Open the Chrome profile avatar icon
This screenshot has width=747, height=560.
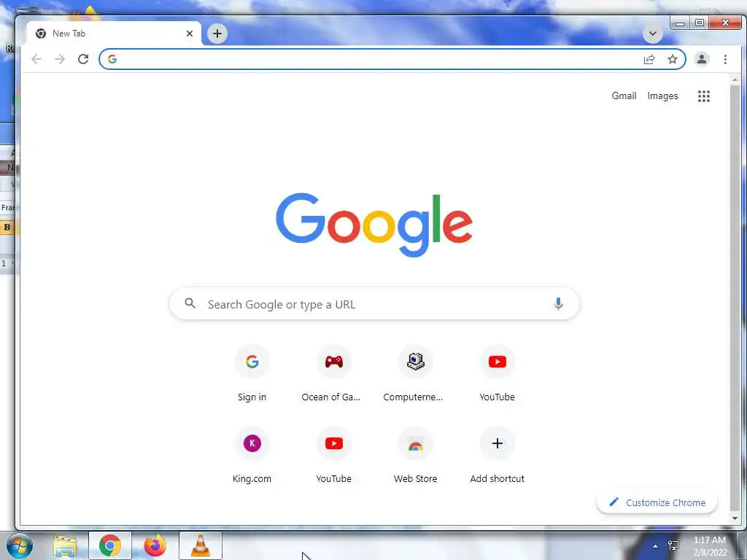point(702,59)
